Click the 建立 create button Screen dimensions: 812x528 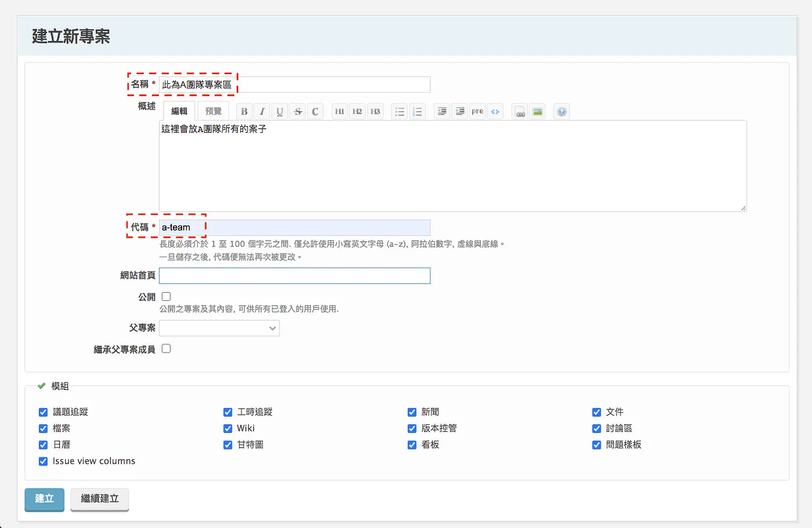(44, 499)
